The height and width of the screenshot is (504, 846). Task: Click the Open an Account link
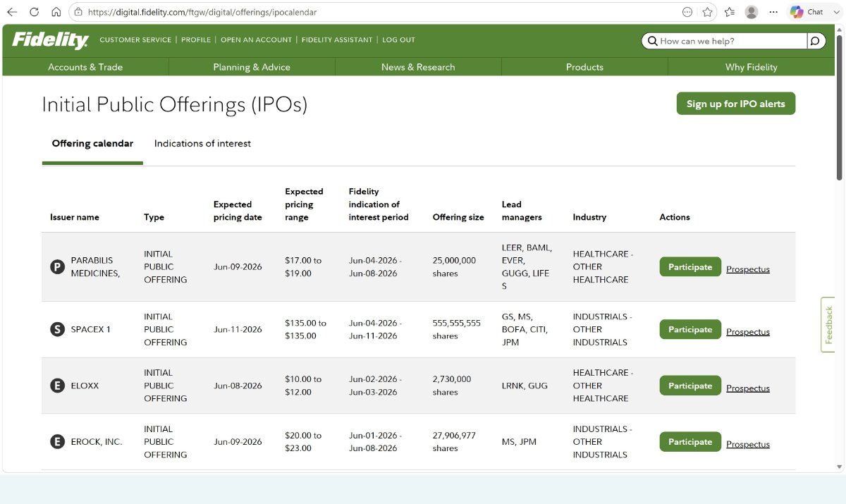pyautogui.click(x=256, y=40)
